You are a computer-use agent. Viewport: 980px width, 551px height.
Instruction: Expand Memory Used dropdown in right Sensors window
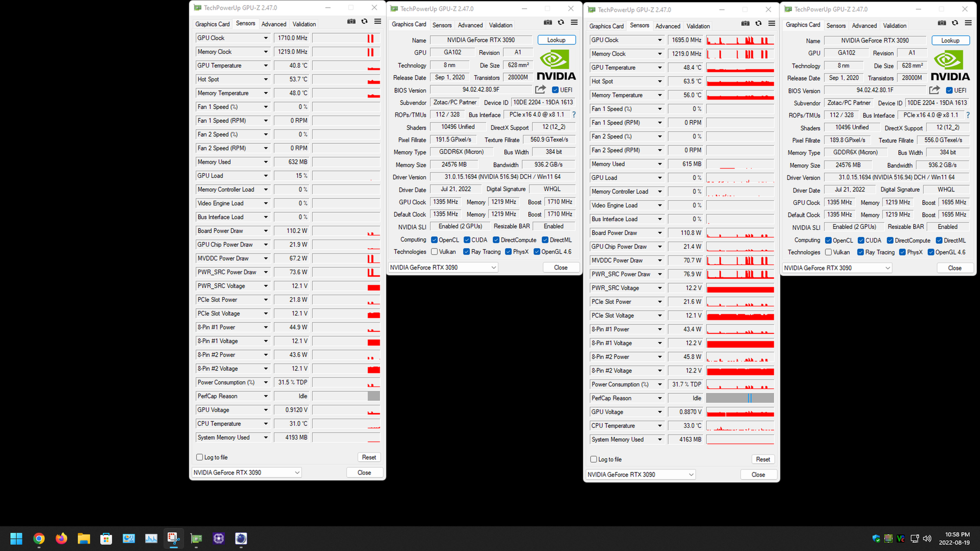(x=659, y=164)
